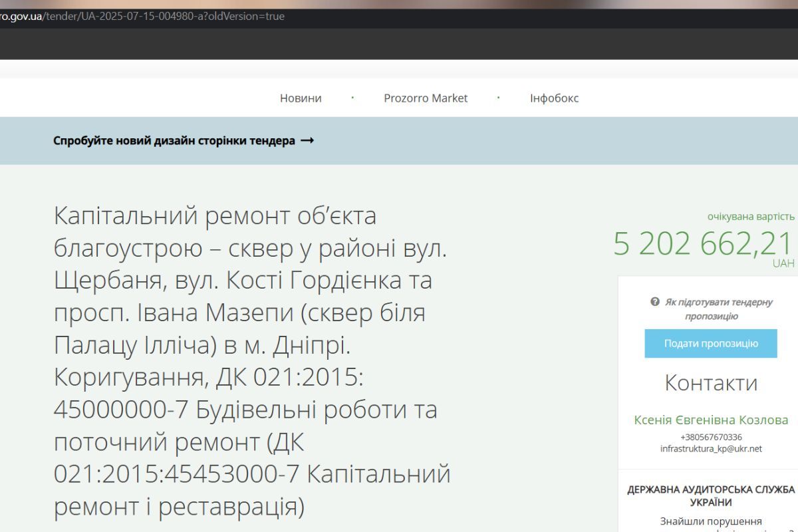Screen dimensions: 798x532
Task: Open the Новини menu item
Action: coord(301,98)
